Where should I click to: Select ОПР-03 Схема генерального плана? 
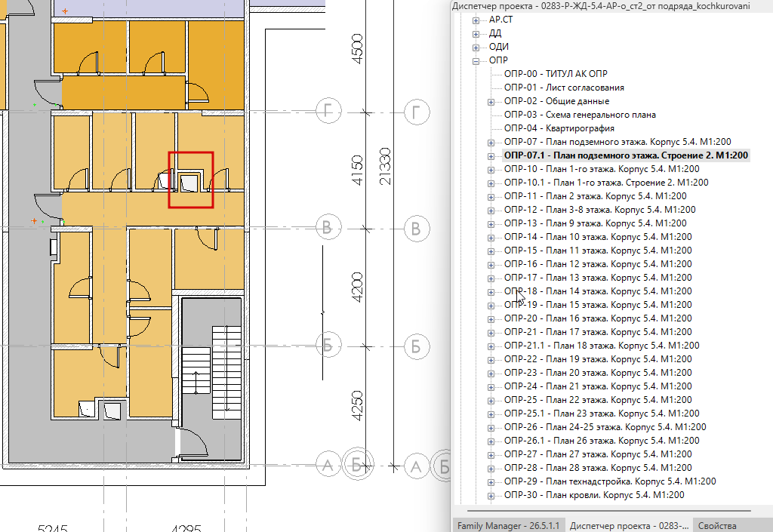(580, 115)
